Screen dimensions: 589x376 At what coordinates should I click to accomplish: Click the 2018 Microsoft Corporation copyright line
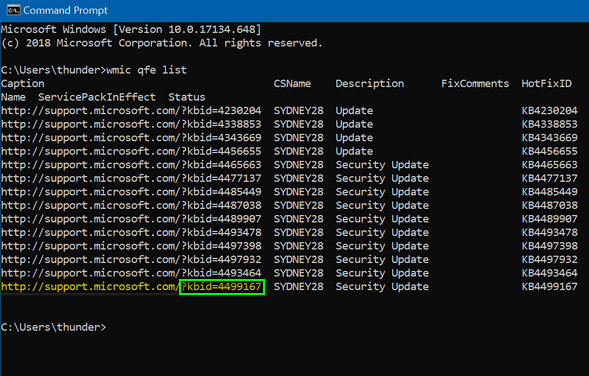[162, 43]
